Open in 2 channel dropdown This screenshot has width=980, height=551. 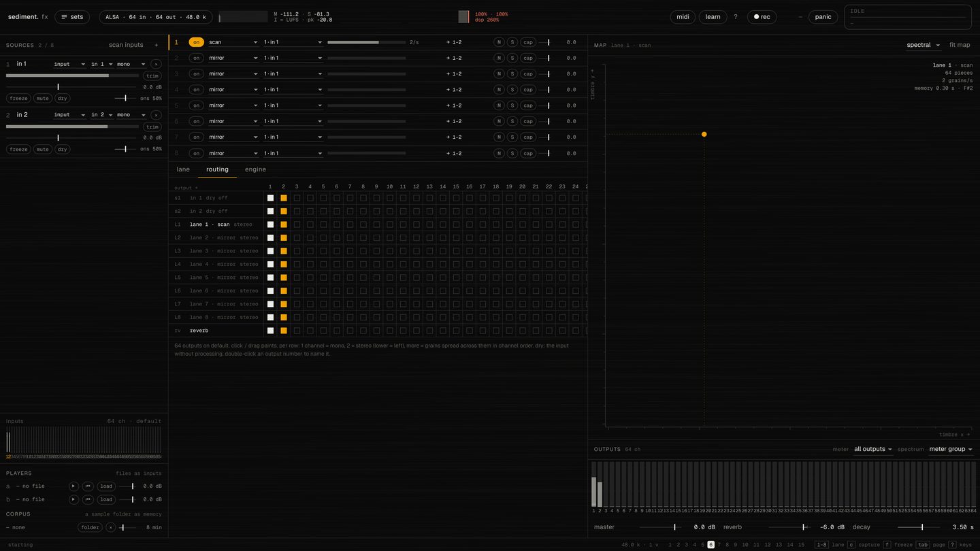click(x=101, y=115)
